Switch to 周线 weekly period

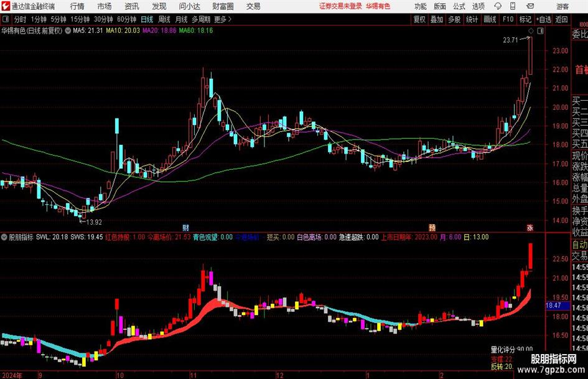(x=164, y=19)
